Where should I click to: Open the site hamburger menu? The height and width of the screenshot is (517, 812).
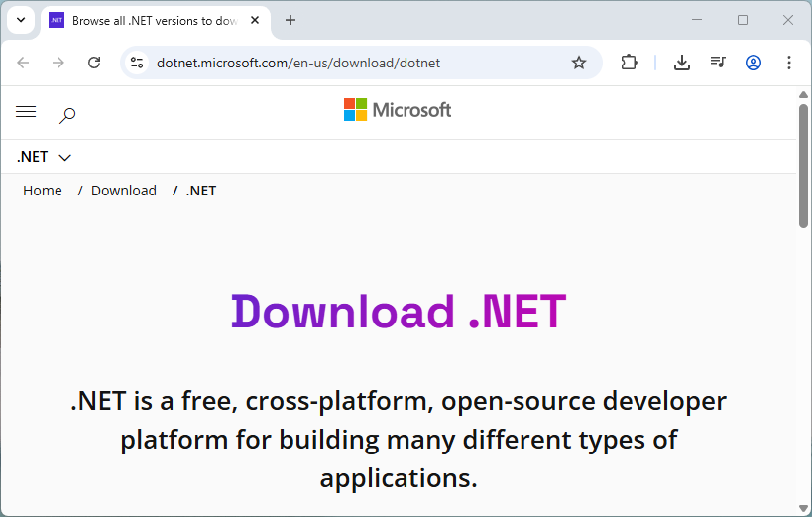pos(26,112)
